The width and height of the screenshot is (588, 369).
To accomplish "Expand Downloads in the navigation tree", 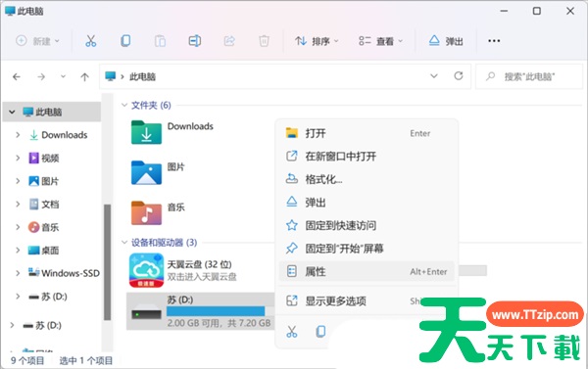I will point(18,135).
